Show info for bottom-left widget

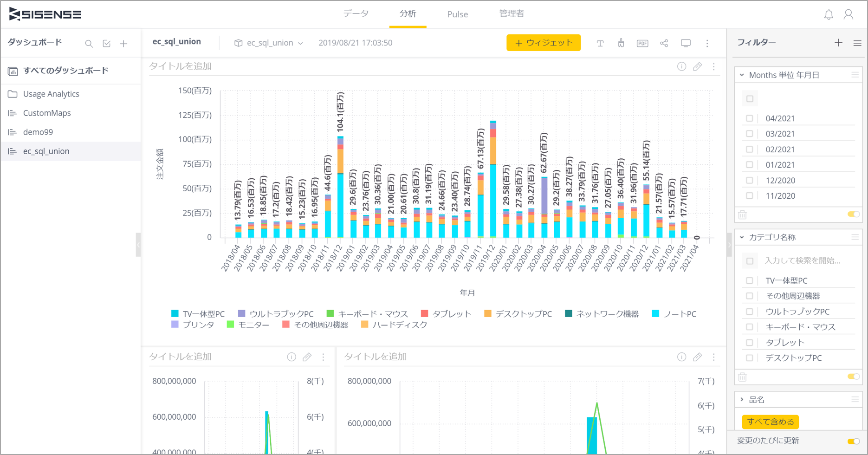tap(291, 357)
